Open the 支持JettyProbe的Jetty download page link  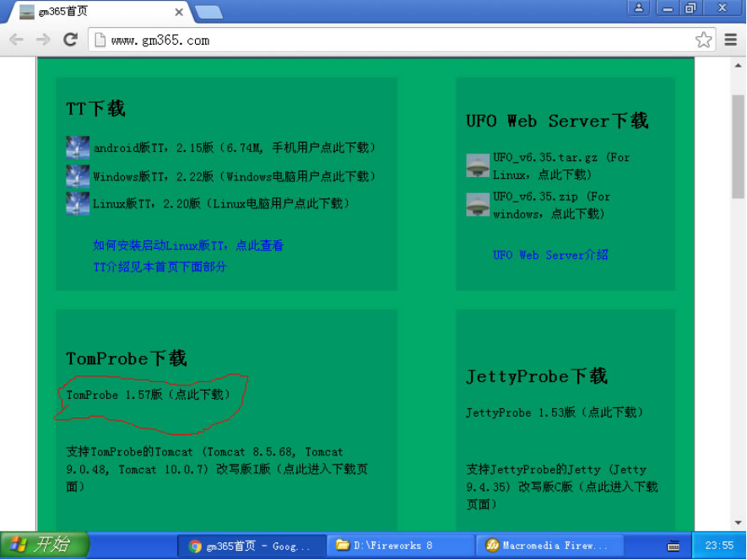click(x=562, y=487)
